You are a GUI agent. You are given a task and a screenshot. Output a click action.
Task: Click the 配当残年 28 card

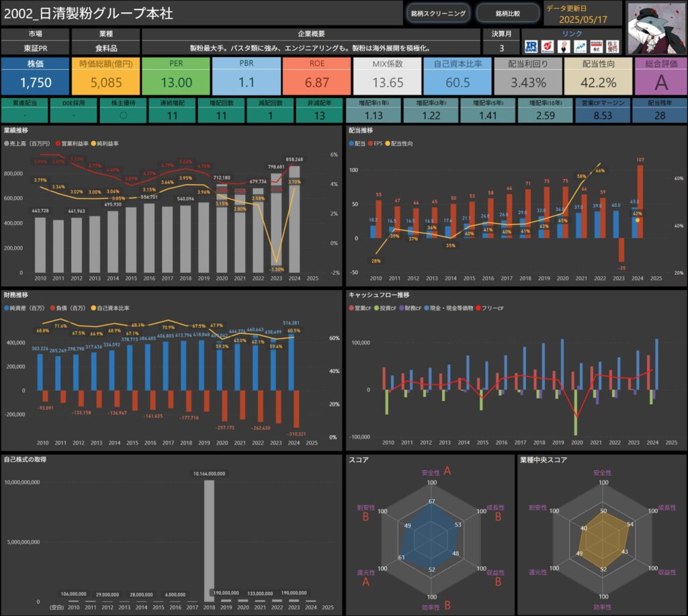tap(660, 111)
